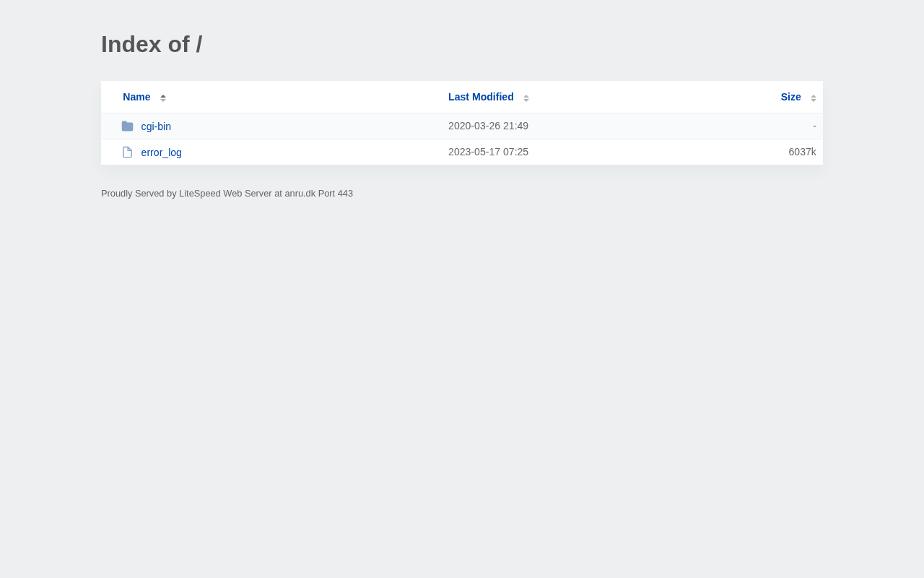
Task: Click the sort arrows next to Size
Action: coord(814,98)
